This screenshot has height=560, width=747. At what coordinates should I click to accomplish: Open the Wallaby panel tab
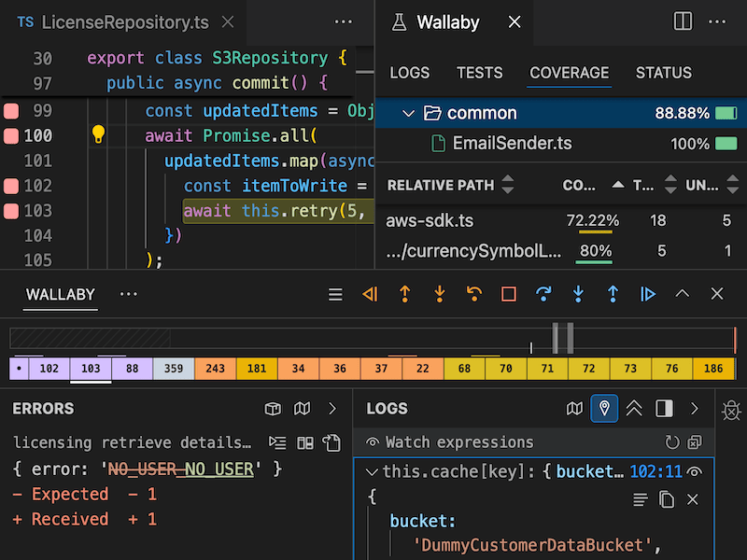coord(448,22)
